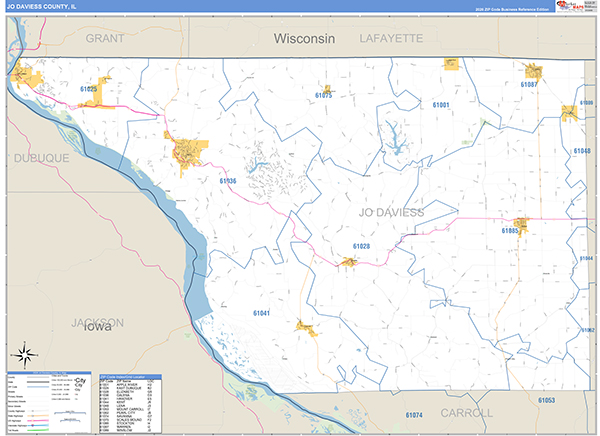Click the CARROLL county label
600x436 pixels.
pos(465,412)
